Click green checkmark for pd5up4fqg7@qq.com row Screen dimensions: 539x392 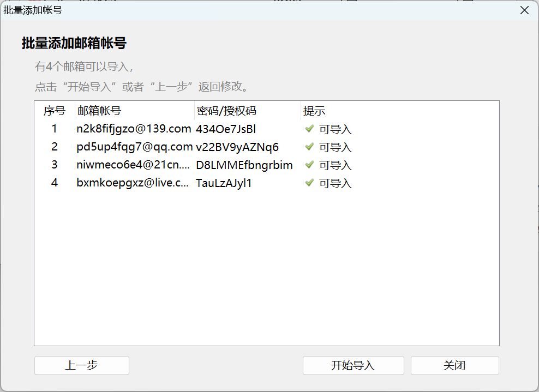(310, 147)
